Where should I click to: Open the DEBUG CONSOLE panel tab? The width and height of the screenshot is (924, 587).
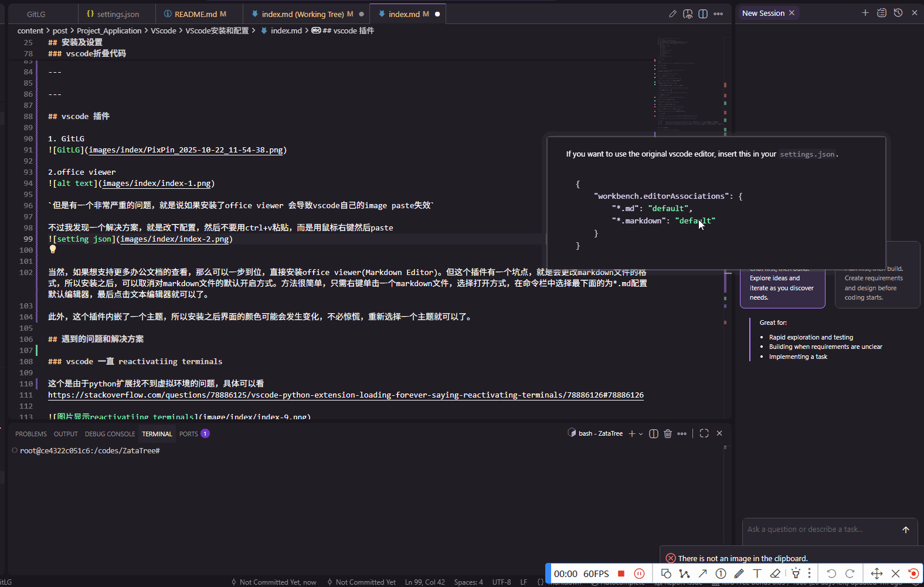110,434
